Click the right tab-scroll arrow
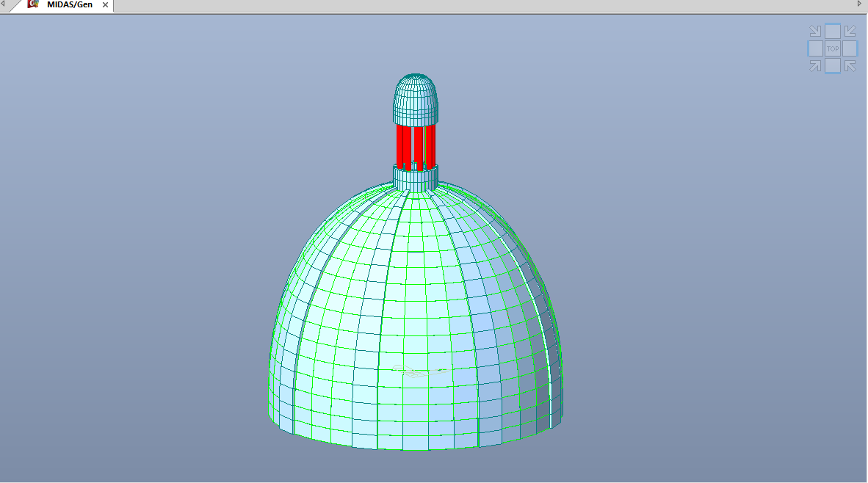Viewport: 868px width, 483px height. click(x=859, y=4)
